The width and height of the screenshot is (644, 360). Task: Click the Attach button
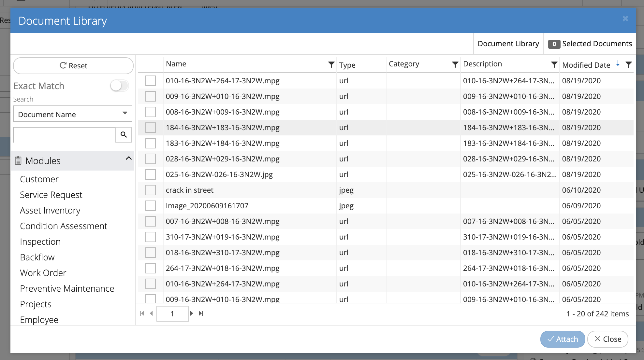pyautogui.click(x=563, y=339)
